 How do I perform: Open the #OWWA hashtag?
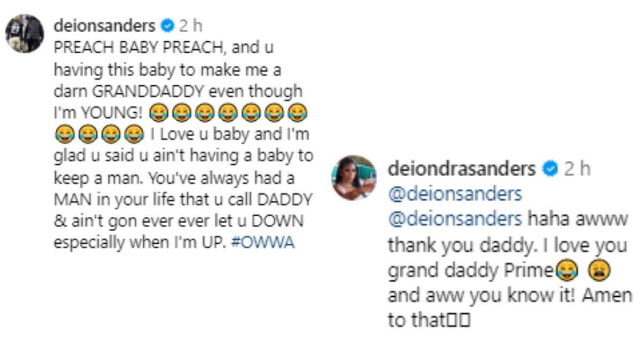(262, 241)
